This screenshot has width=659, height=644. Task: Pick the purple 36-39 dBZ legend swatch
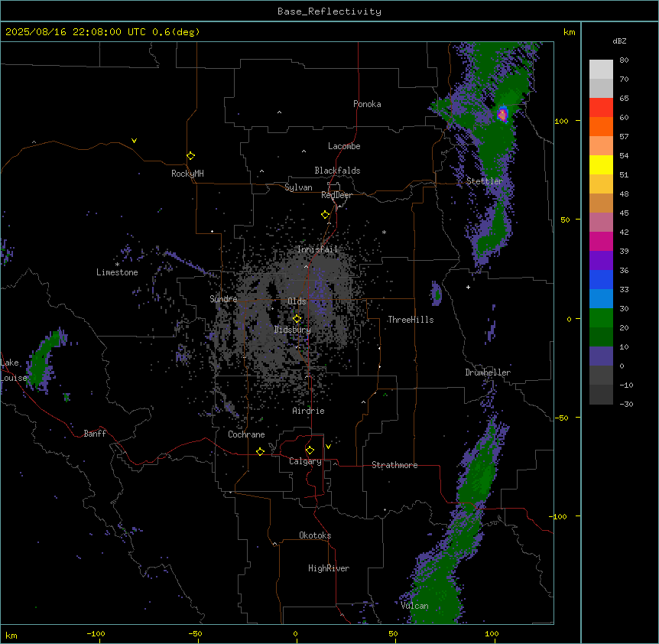[601, 261]
